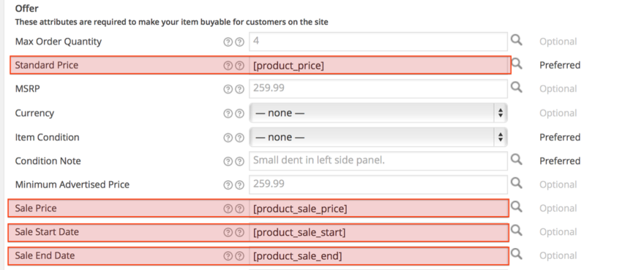Image resolution: width=644 pixels, height=270 pixels.
Task: Click the magnifier icon for Sale End Date
Action: point(516,254)
